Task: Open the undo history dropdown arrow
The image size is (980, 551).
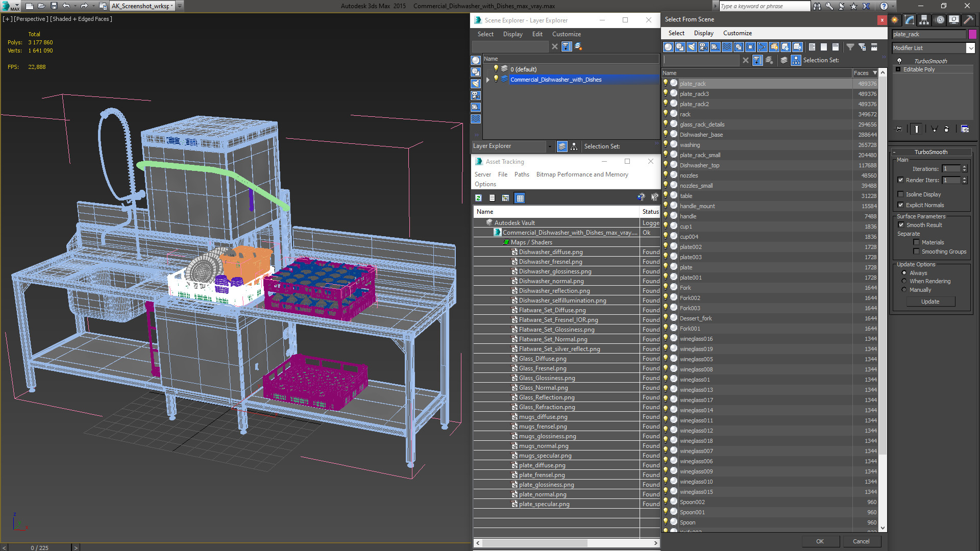Action: (75, 6)
